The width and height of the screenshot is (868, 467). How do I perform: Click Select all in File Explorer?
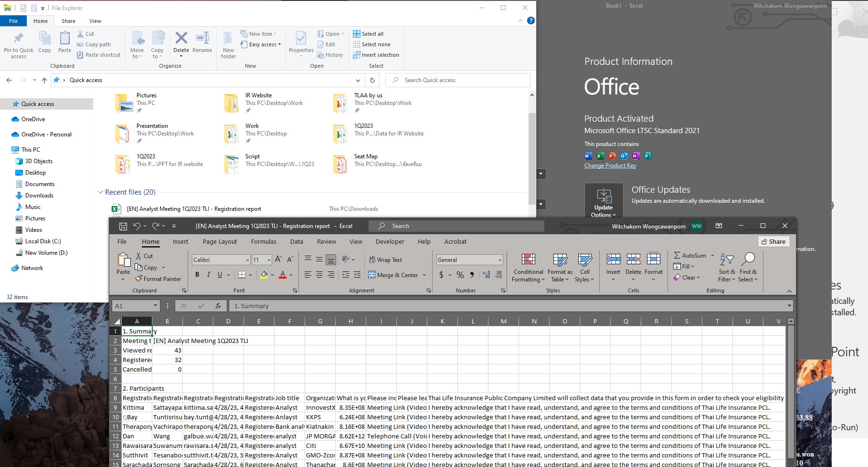coord(368,34)
